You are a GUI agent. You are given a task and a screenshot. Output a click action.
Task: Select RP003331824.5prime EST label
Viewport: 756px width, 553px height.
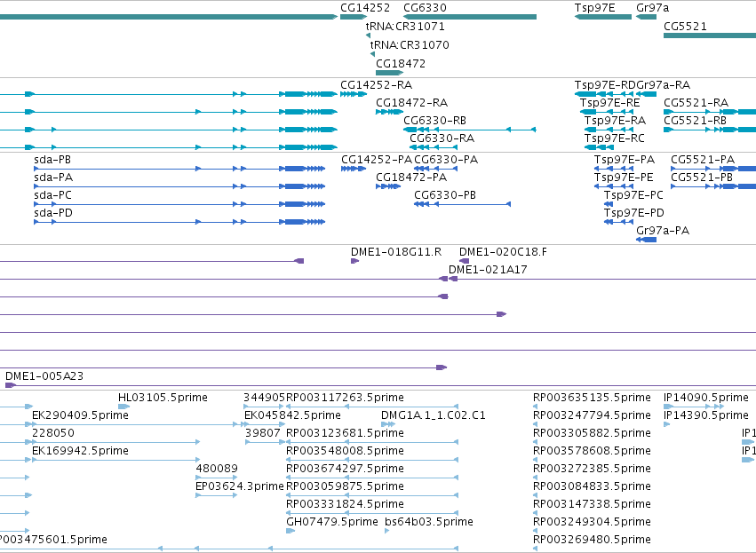pos(346,504)
